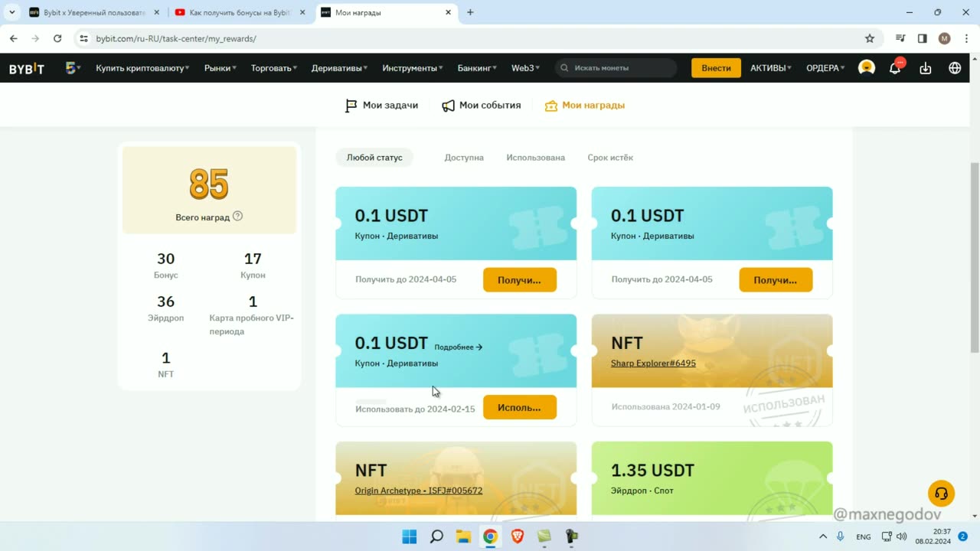Click the Внести deposit button
The width and height of the screenshot is (980, 551).
[x=716, y=68]
